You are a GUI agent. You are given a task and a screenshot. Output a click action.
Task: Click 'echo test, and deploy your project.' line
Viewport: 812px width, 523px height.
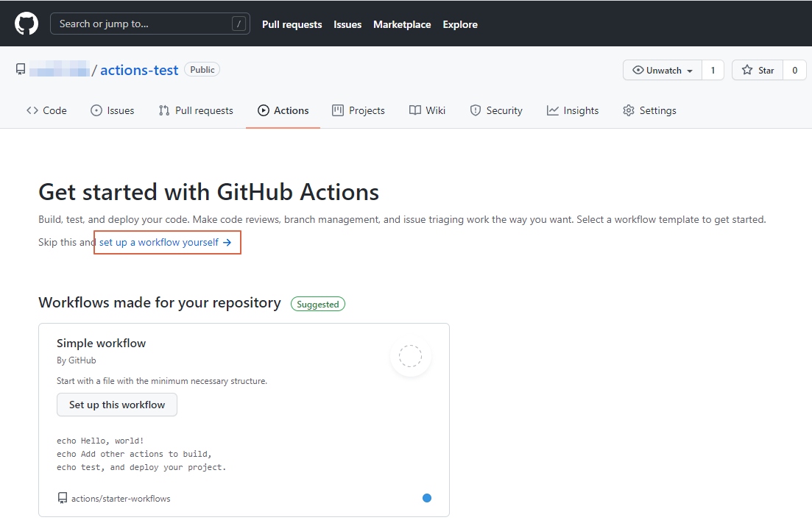pyautogui.click(x=141, y=467)
